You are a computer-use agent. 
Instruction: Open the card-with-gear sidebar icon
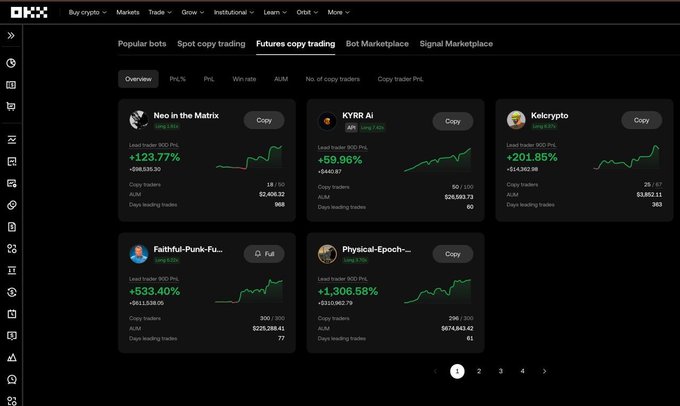(12, 183)
